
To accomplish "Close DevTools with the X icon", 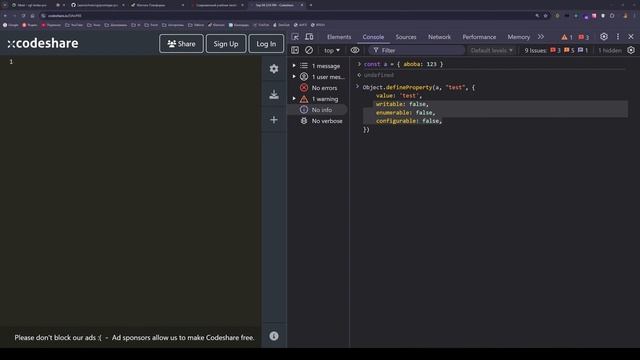I will (x=631, y=37).
